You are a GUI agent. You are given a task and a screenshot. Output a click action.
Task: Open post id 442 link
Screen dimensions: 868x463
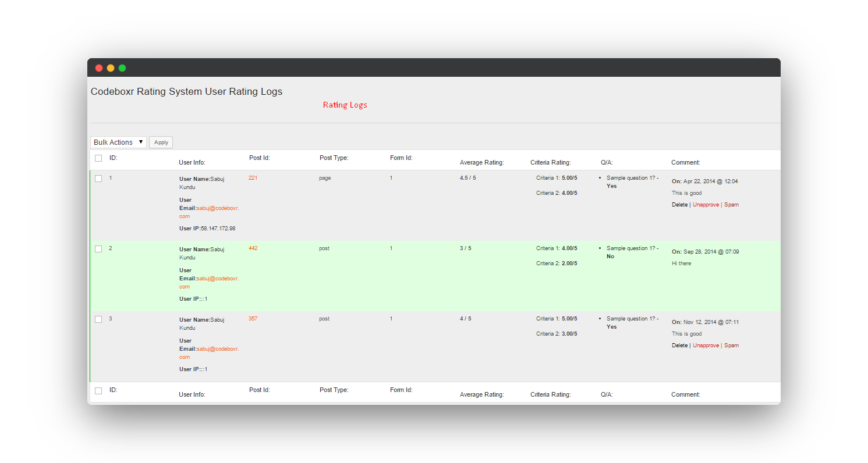point(253,248)
